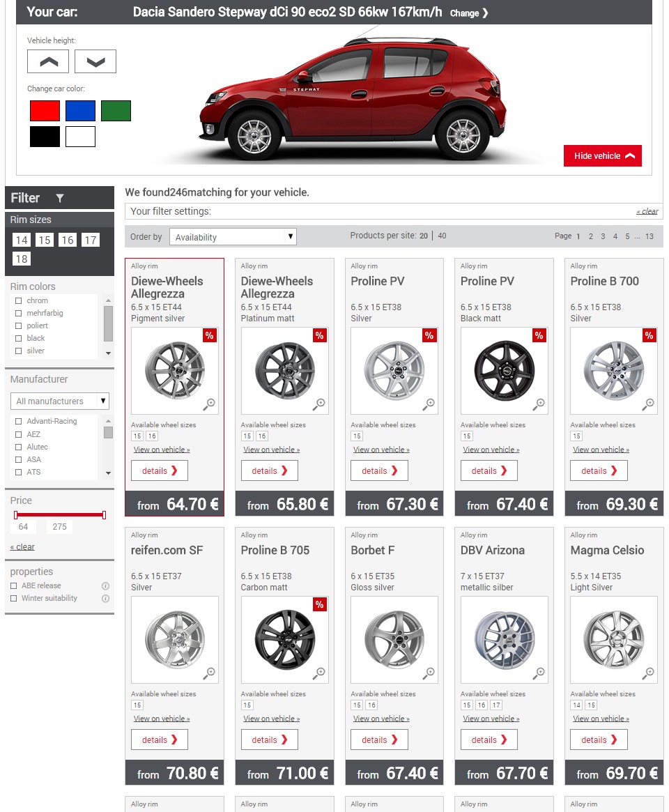Filter by rim size 18
669x812 pixels.
coord(22,259)
